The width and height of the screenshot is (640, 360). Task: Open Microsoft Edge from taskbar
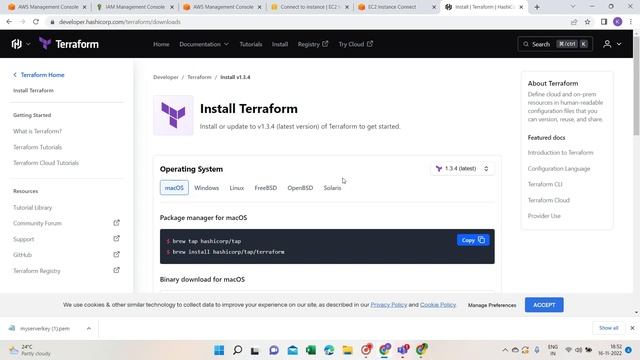pos(329,350)
